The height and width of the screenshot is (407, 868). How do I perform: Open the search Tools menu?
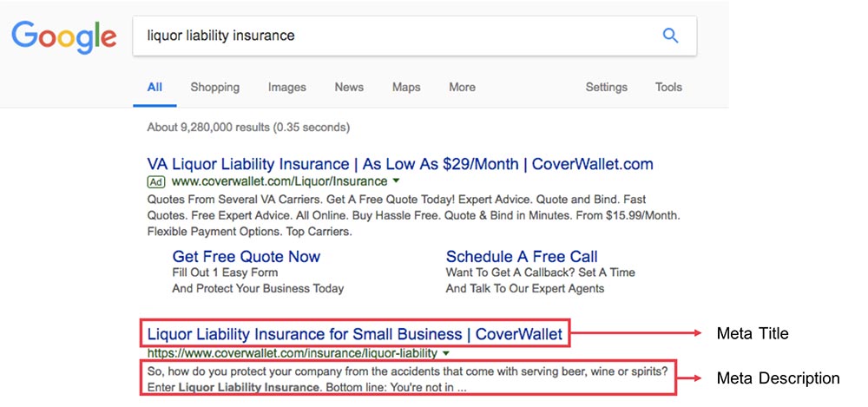pyautogui.click(x=668, y=87)
